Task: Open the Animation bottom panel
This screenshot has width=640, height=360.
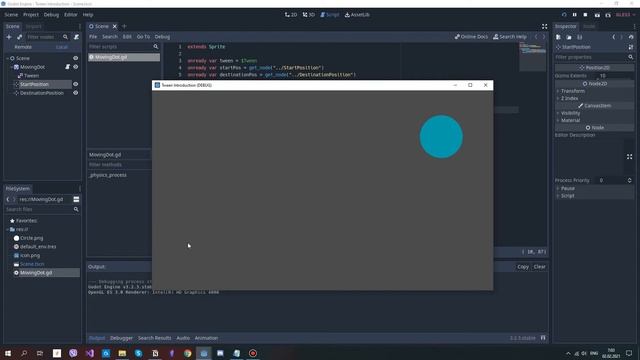Action: (206, 338)
